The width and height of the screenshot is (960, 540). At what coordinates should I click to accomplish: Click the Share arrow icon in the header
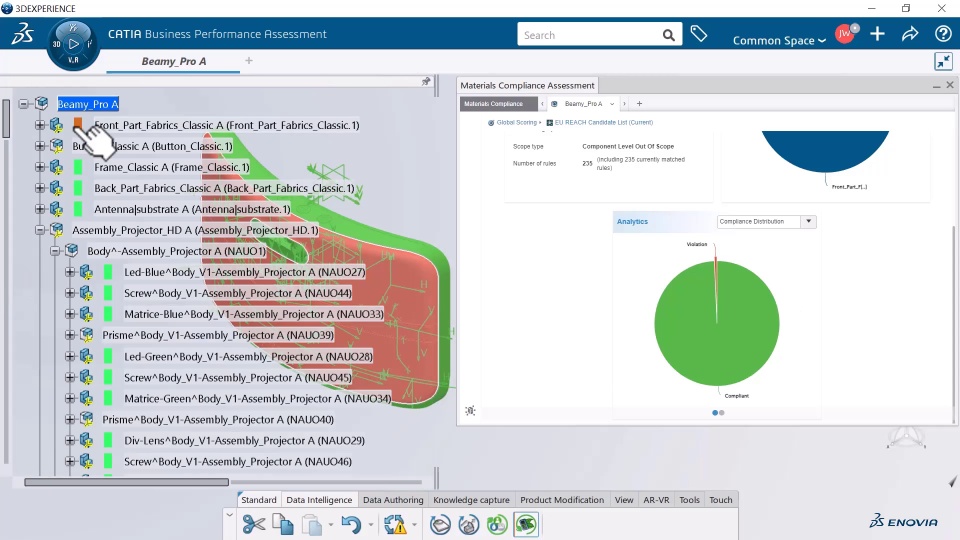tap(910, 34)
